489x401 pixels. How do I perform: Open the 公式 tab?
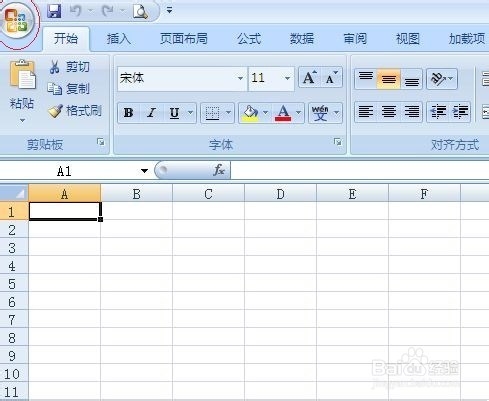pos(249,39)
